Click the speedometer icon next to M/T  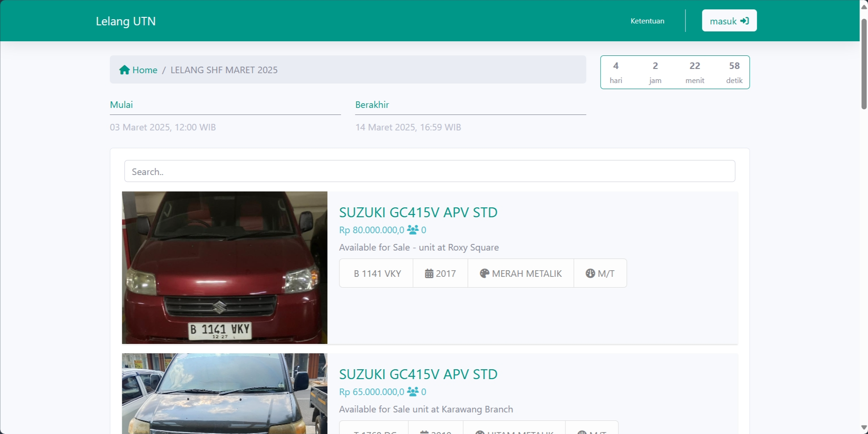click(590, 273)
